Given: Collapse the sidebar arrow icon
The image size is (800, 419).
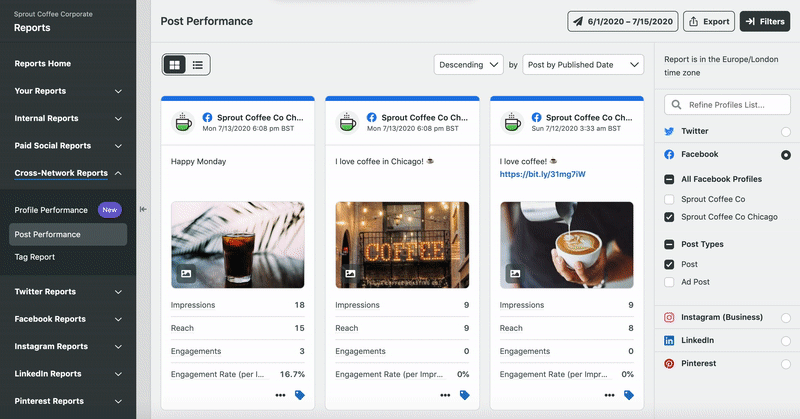Looking at the screenshot, I should click(143, 209).
